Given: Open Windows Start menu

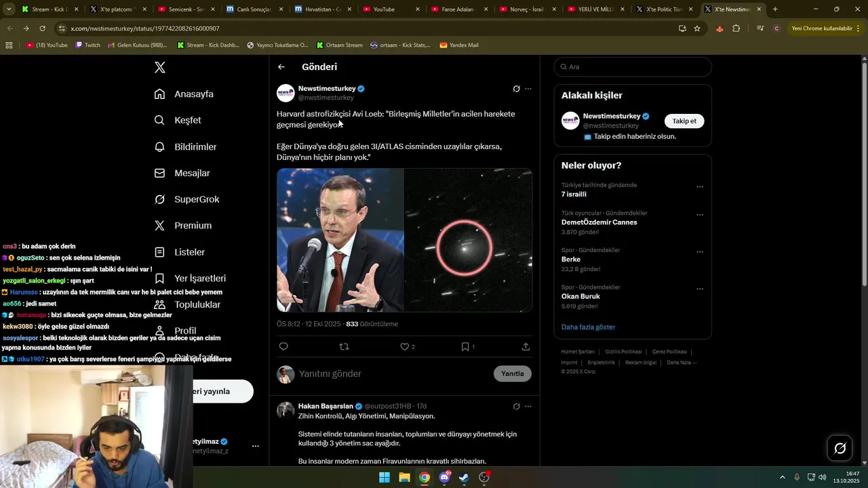Looking at the screenshot, I should [384, 477].
